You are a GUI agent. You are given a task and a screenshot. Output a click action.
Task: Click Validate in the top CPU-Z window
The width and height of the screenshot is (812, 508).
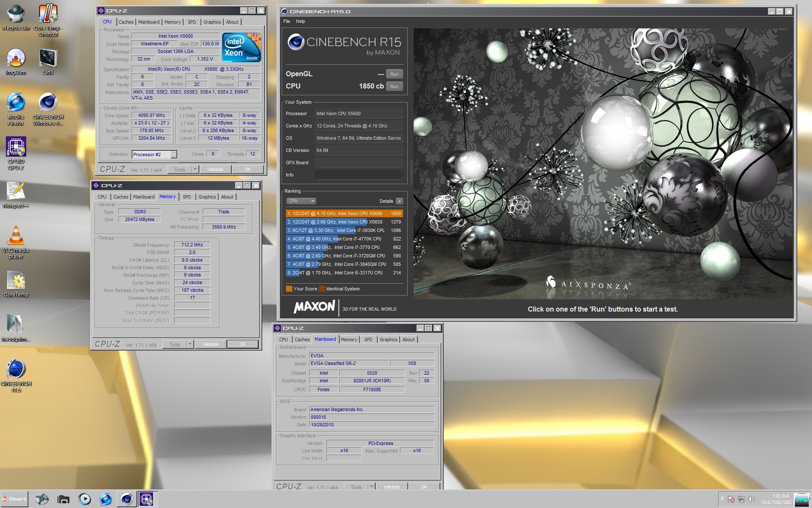(215, 169)
